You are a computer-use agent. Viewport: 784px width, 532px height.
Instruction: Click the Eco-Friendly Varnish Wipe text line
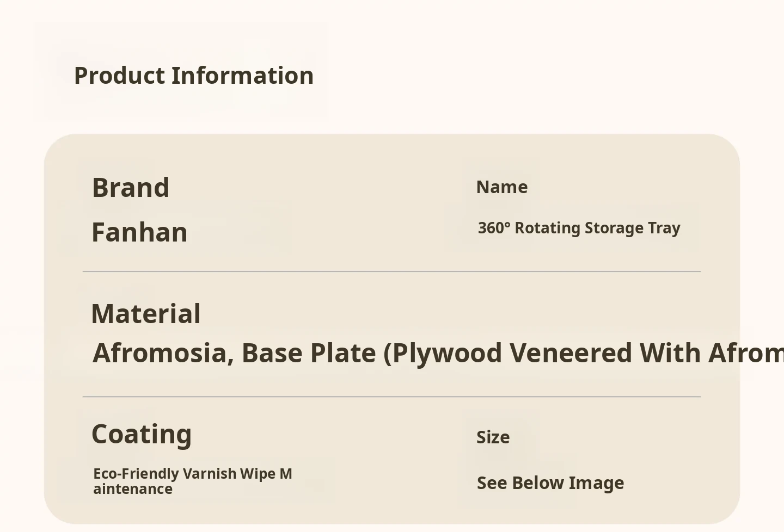tap(192, 474)
